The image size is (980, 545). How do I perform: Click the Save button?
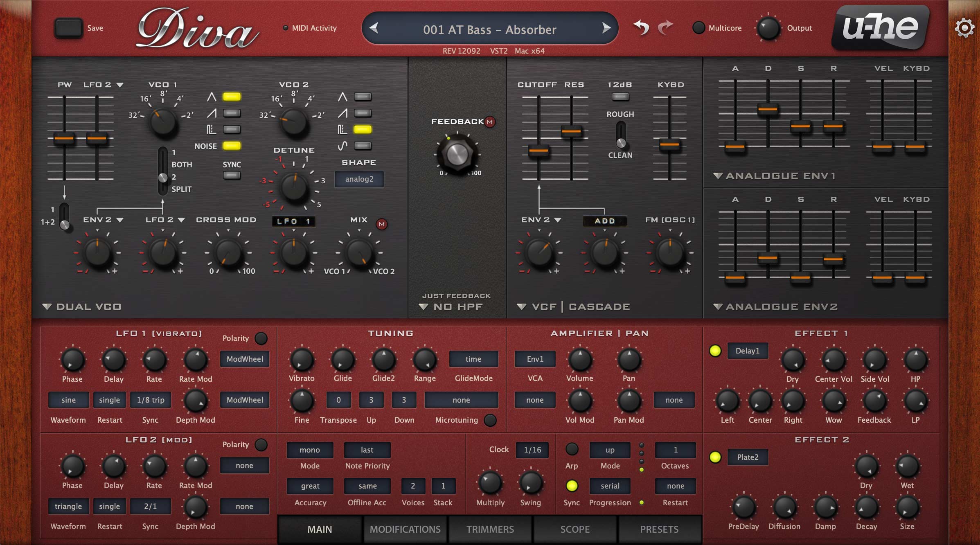pos(69,28)
